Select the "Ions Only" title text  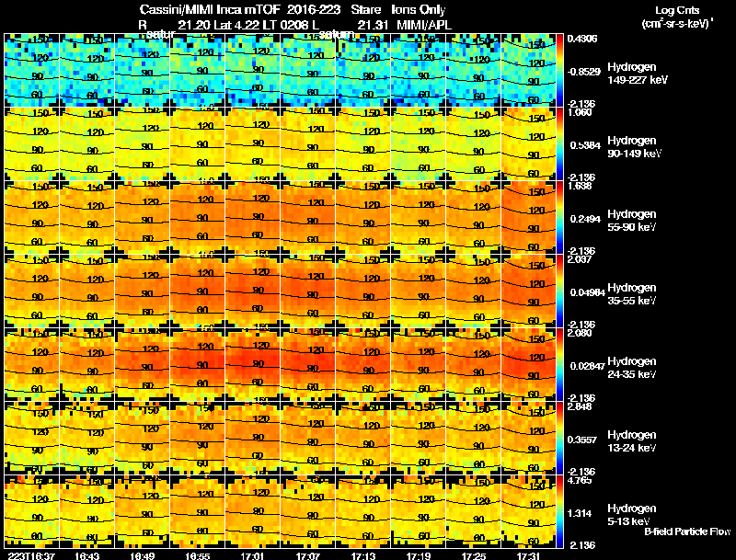coord(419,9)
